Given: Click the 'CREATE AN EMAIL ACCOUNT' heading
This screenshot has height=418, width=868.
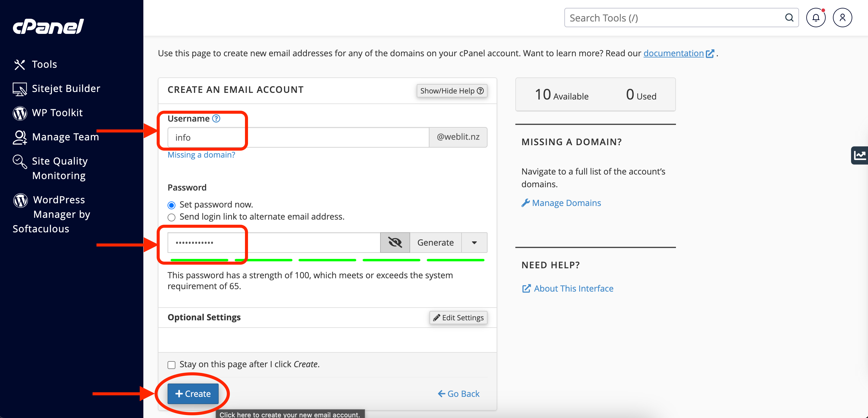Looking at the screenshot, I should click(236, 90).
